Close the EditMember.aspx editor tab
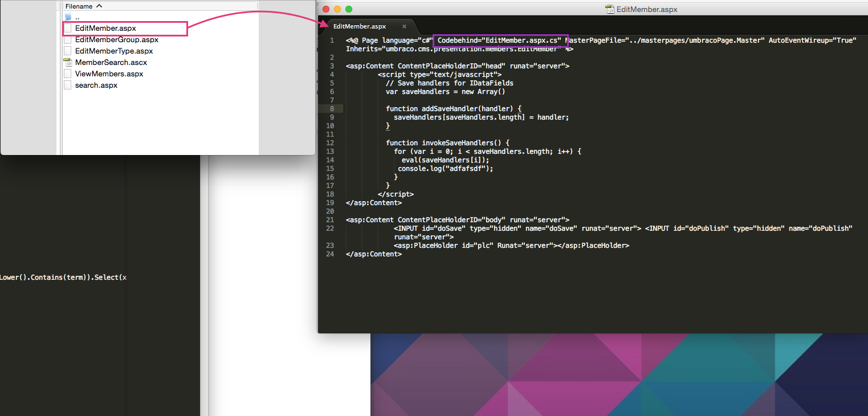The image size is (868, 416). [x=404, y=26]
